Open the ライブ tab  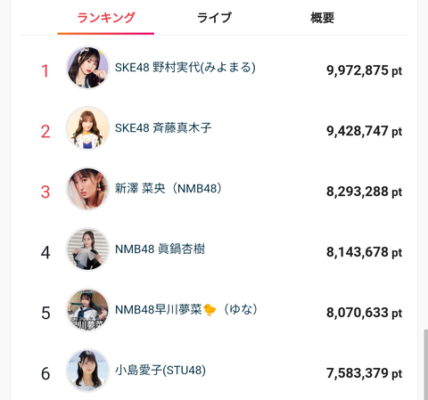click(x=214, y=18)
